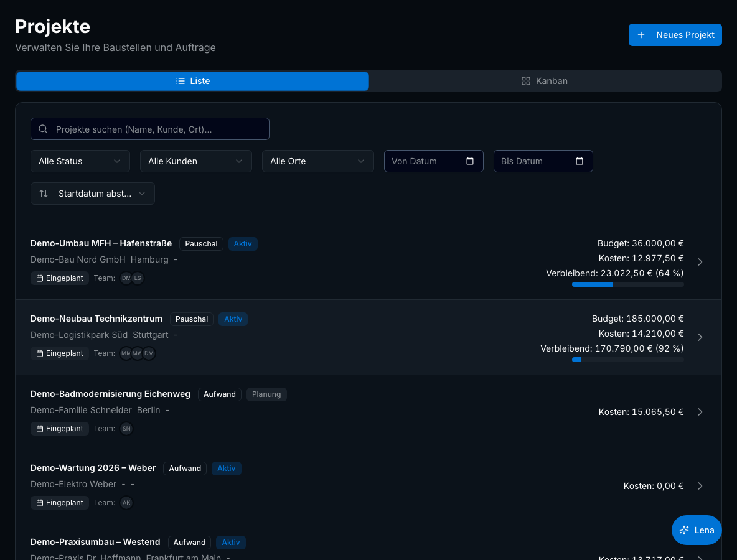The width and height of the screenshot is (737, 560).
Task: Click 'Budget: 185.000,00 €' text
Action: (x=637, y=319)
